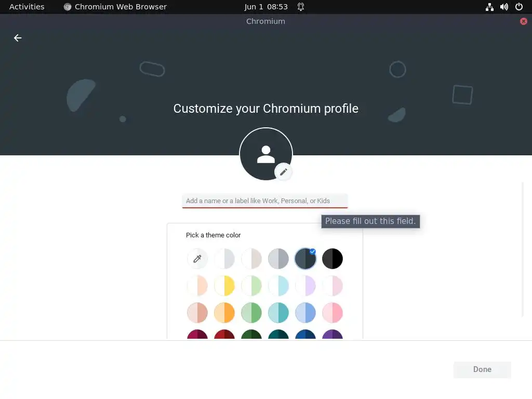
Task: Click the pencil edit avatar icon
Action: coord(283,172)
